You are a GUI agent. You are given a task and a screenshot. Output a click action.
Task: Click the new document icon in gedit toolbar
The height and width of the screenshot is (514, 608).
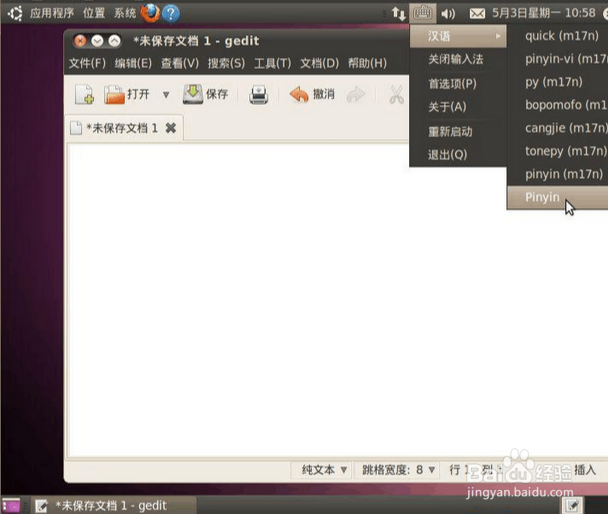point(84,94)
